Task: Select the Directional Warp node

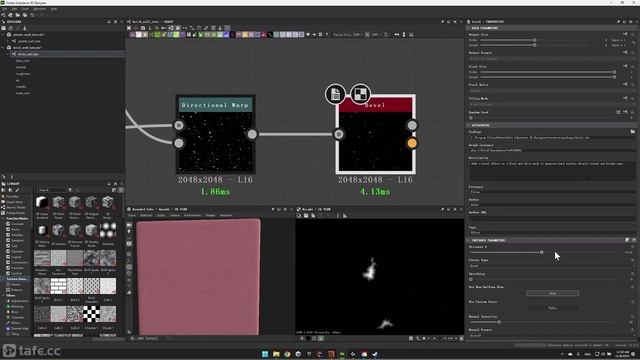Action: (x=216, y=135)
